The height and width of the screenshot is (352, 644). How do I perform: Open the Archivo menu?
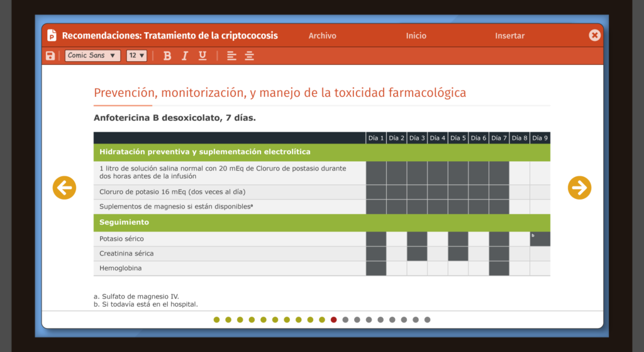[x=323, y=36]
